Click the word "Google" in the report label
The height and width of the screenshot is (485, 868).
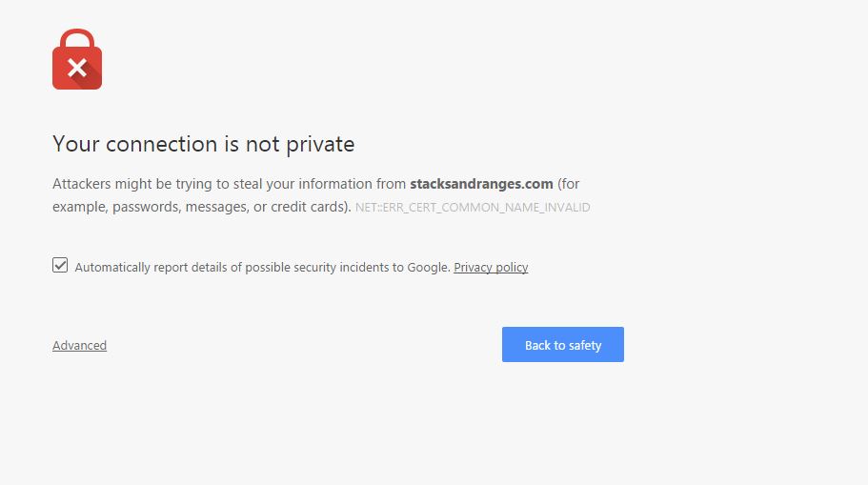(428, 268)
